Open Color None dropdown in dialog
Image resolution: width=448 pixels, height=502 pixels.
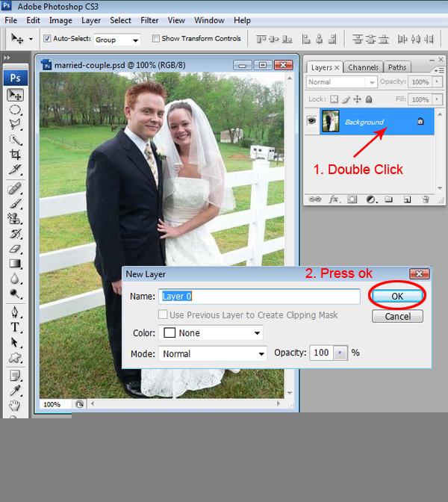(x=211, y=333)
